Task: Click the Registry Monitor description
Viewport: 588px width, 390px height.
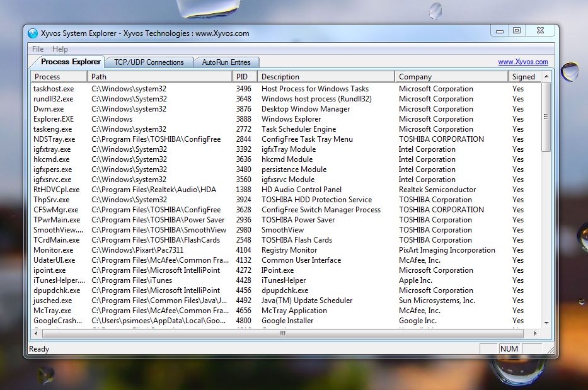Action: 289,250
